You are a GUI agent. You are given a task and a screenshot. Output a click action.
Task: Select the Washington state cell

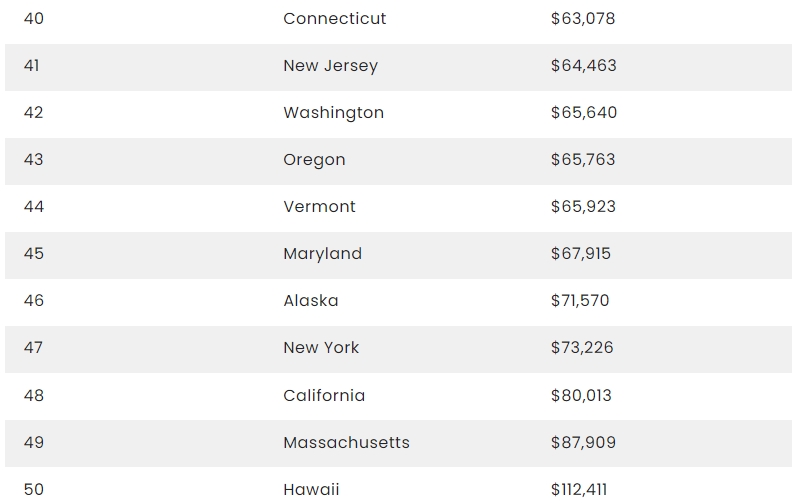pos(334,113)
